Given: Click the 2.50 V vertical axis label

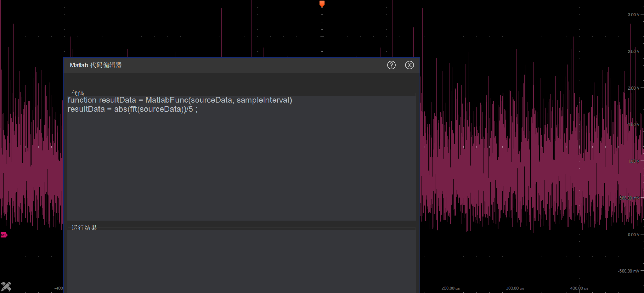Looking at the screenshot, I should (x=633, y=52).
